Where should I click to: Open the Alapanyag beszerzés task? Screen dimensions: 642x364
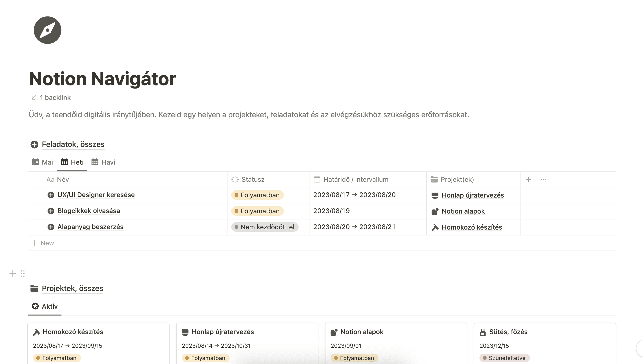tap(90, 227)
